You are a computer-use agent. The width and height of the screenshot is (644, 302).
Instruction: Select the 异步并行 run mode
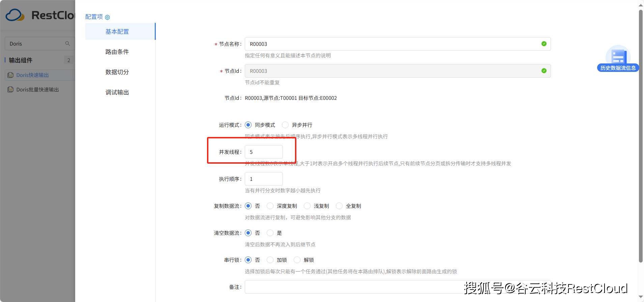click(285, 125)
